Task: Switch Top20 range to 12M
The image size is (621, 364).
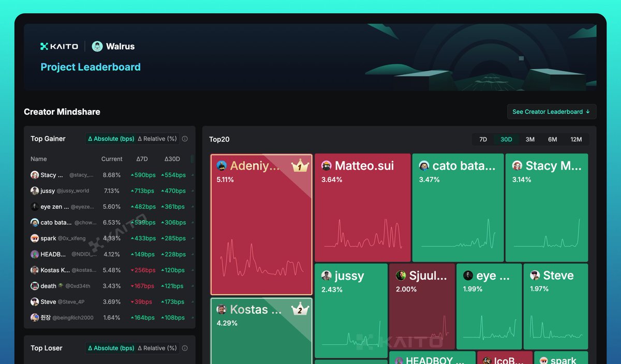Action: tap(576, 140)
